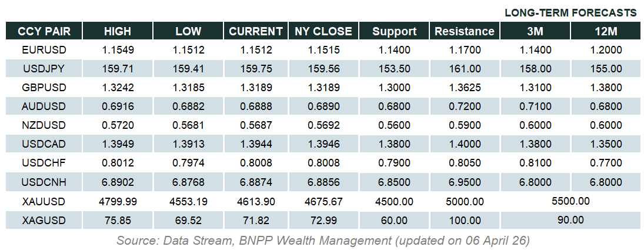Image resolution: width=644 pixels, height=250 pixels.
Task: Select the CURRENT column header
Action: pyautogui.click(x=256, y=32)
